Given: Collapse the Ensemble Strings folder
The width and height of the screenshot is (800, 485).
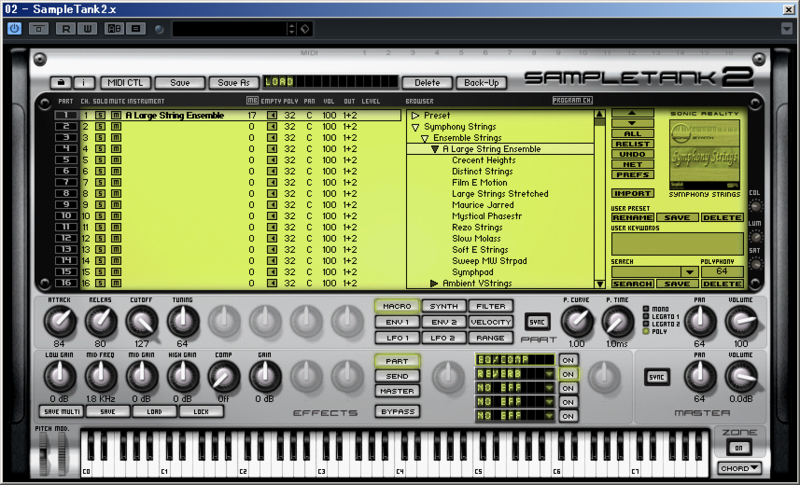Looking at the screenshot, I should click(424, 138).
